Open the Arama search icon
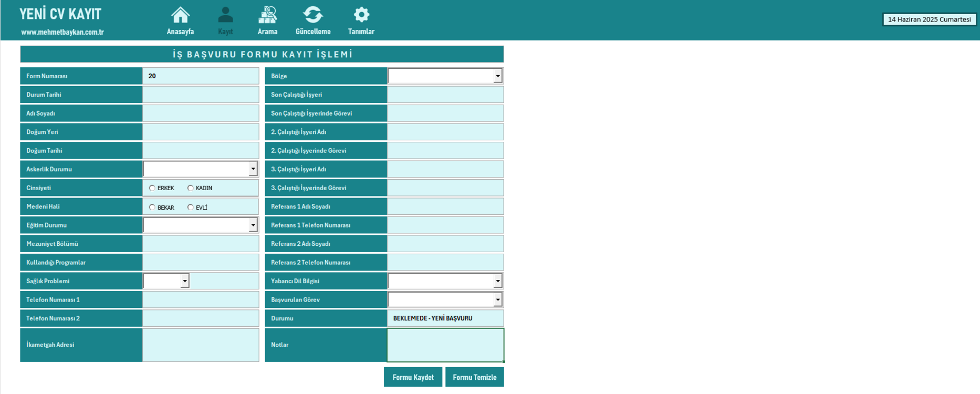Screen dimensions: 980x394 click(x=267, y=15)
